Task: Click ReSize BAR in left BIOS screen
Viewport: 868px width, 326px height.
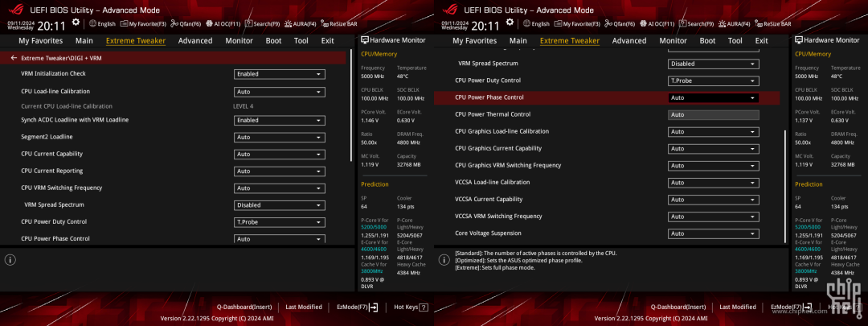Action: point(339,24)
